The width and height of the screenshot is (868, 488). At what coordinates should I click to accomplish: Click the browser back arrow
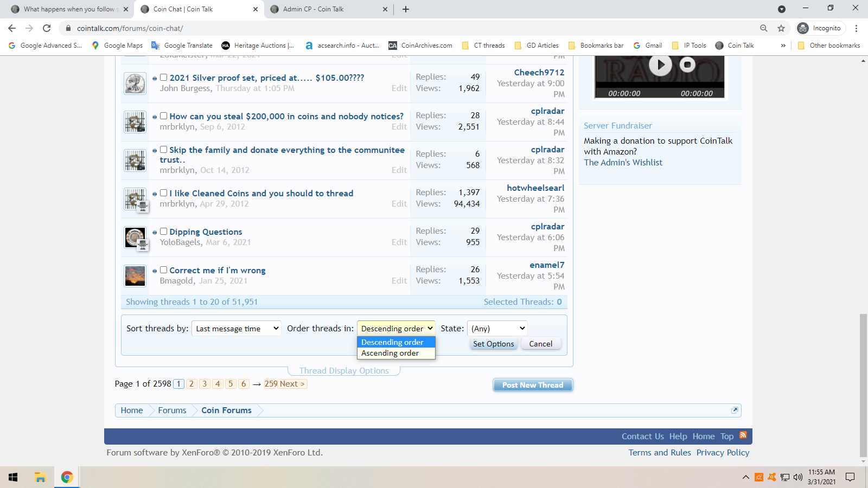tap(12, 28)
